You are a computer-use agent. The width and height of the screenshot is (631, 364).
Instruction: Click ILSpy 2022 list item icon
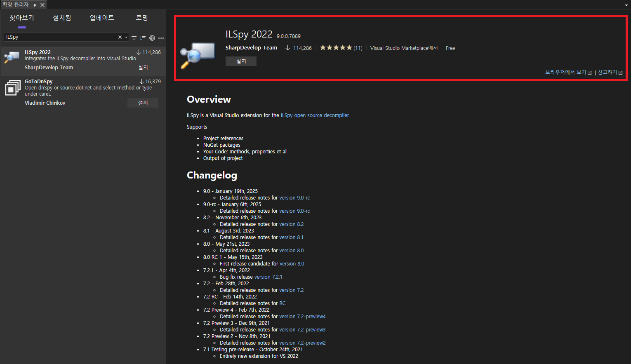click(12, 57)
